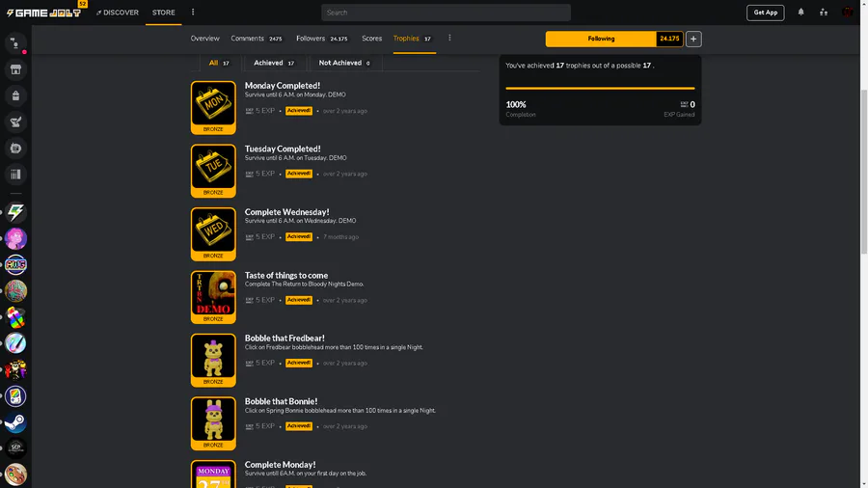868x488 pixels.
Task: Open the brain artwork community icon
Action: pos(15,290)
